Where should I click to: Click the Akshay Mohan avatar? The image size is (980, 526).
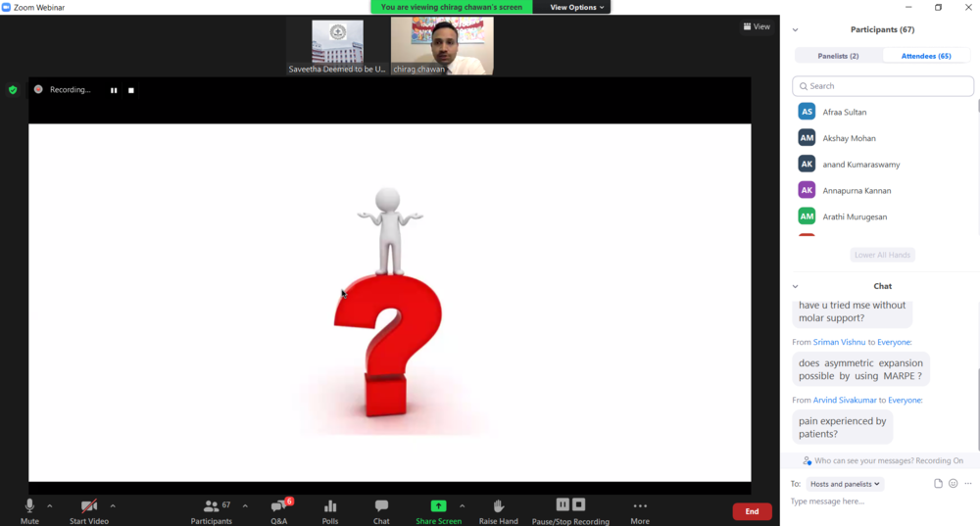pyautogui.click(x=807, y=138)
